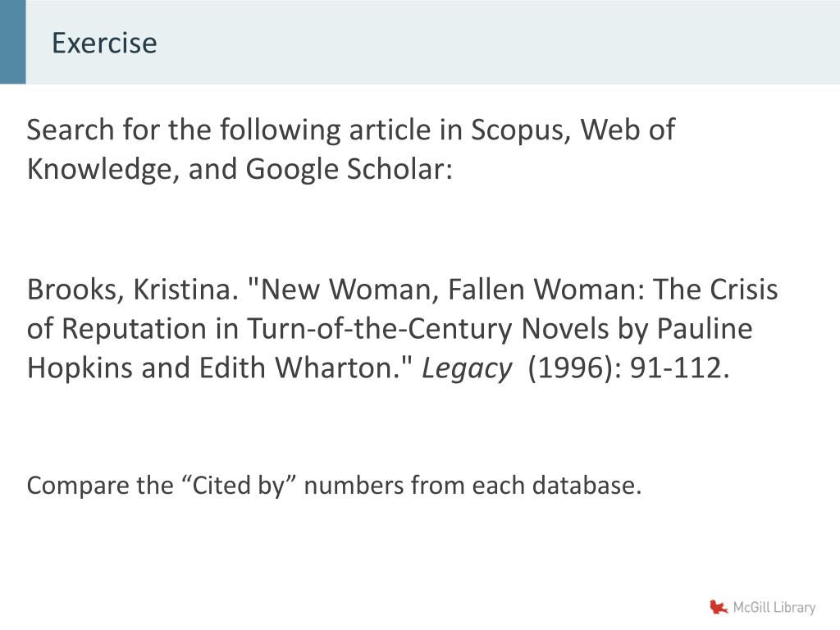Click the sentence Compare the Cited by numbers
The width and height of the screenshot is (840, 630).
335,486
